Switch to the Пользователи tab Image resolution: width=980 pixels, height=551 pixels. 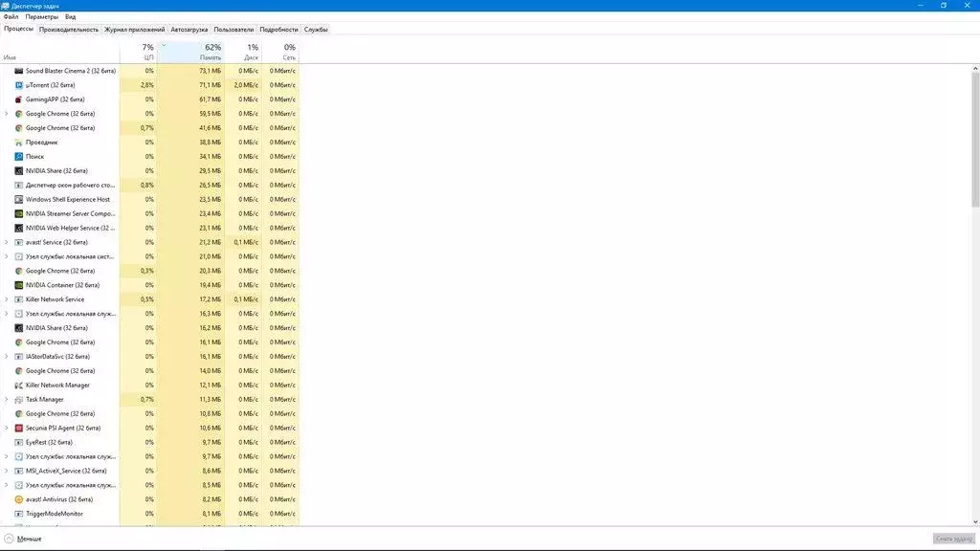(234, 30)
